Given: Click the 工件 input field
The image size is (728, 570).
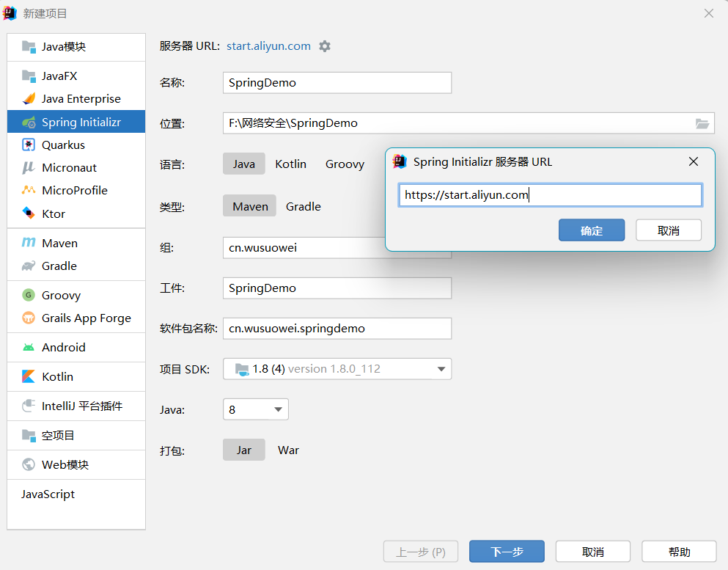Looking at the screenshot, I should point(337,288).
